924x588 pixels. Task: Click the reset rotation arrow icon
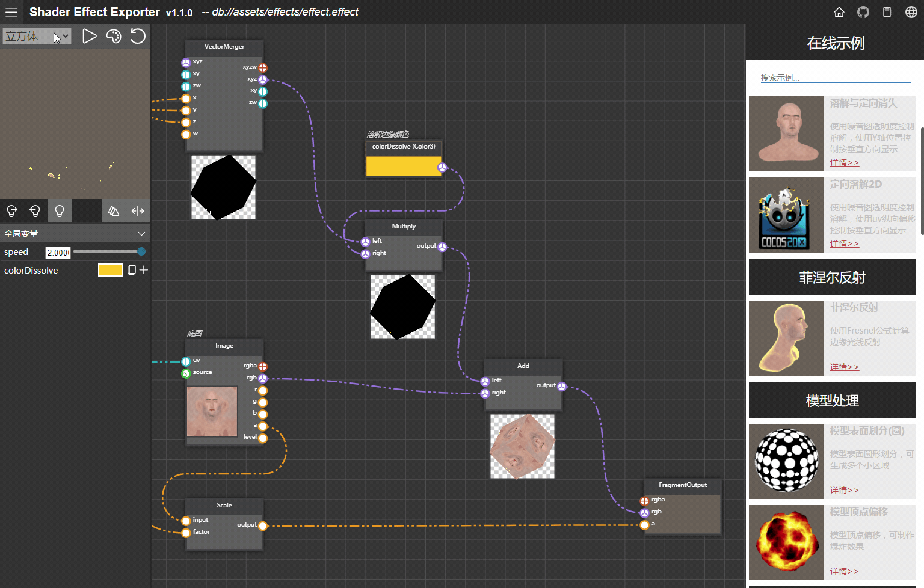138,37
